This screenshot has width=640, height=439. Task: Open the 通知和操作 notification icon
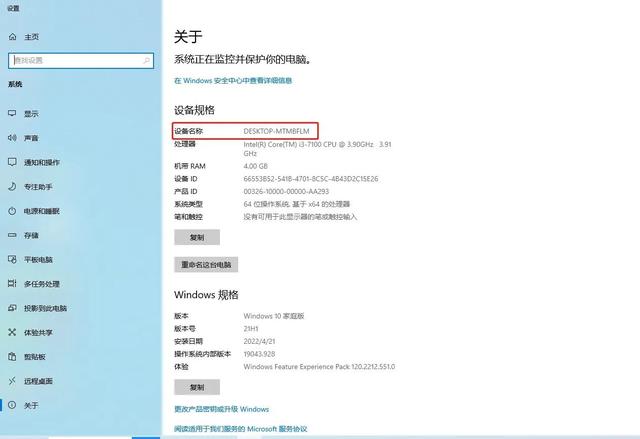(x=12, y=162)
